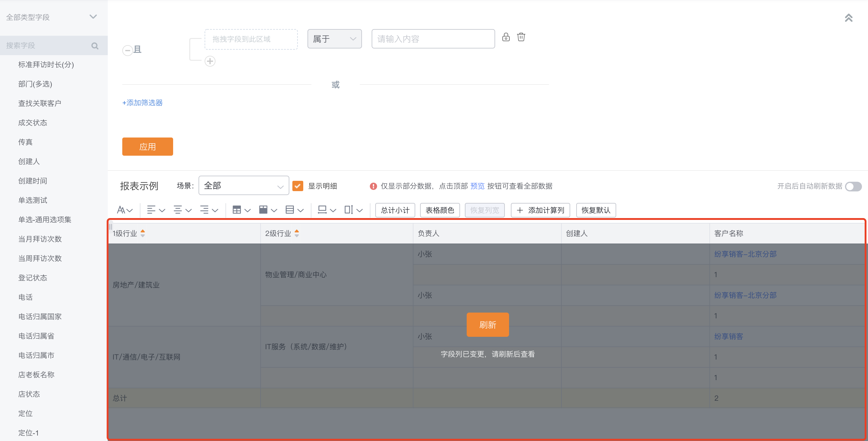Open the right-align text dropdown

click(x=209, y=210)
